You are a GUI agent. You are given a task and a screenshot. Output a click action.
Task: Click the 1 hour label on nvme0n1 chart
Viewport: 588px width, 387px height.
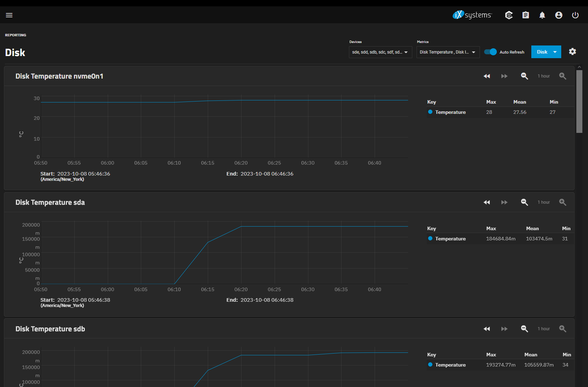coord(544,76)
